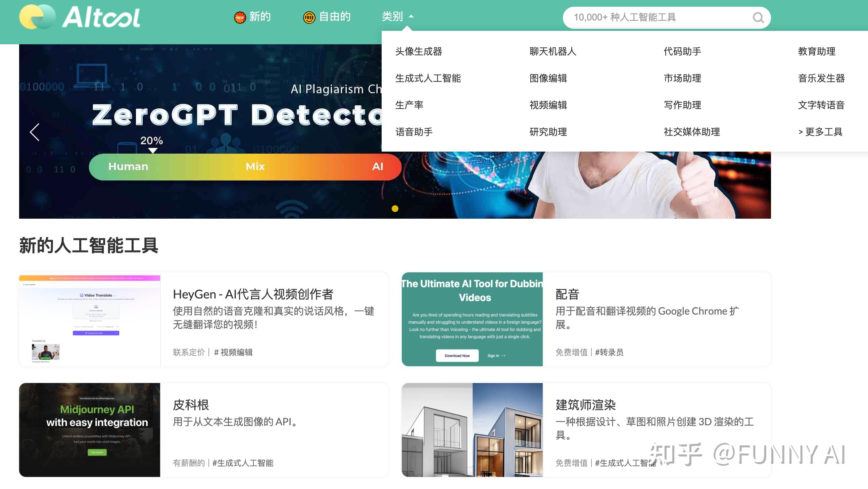Click Download Now in dubbing thumbnail
The width and height of the screenshot is (868, 489).
tap(457, 356)
